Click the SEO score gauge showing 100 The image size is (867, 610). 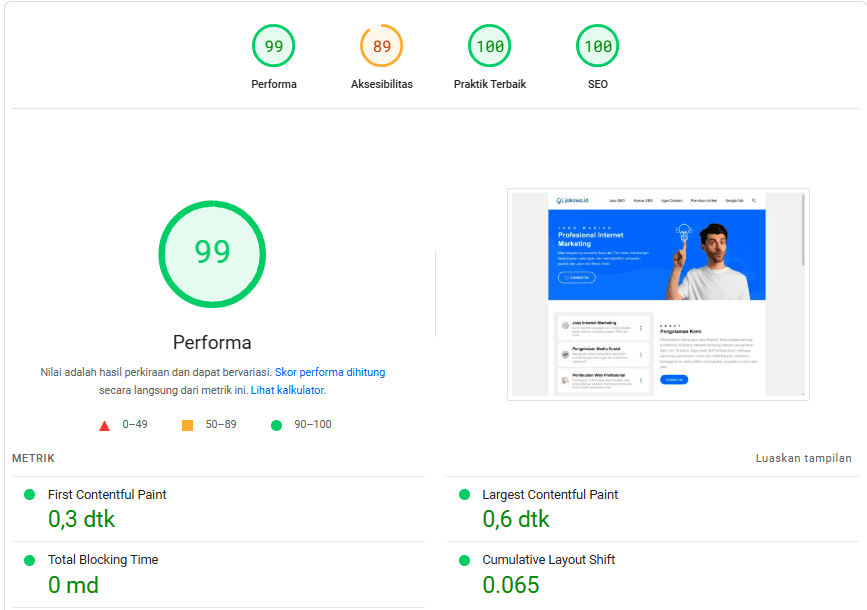pyautogui.click(x=597, y=45)
